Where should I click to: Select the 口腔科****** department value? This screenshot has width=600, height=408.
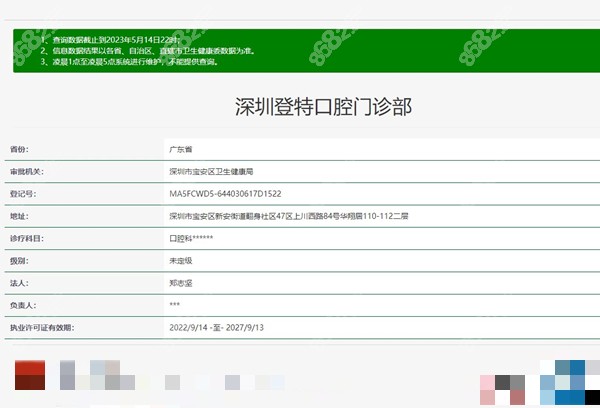click(191, 238)
